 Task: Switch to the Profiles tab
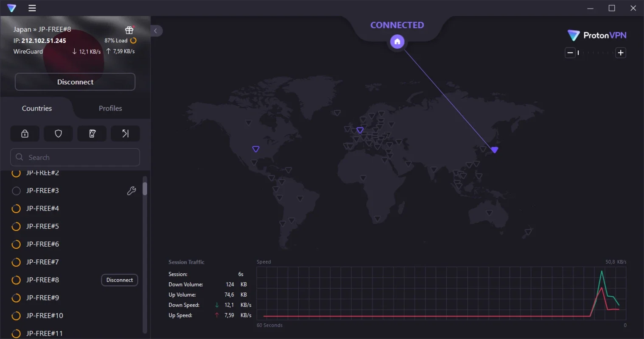tap(110, 108)
